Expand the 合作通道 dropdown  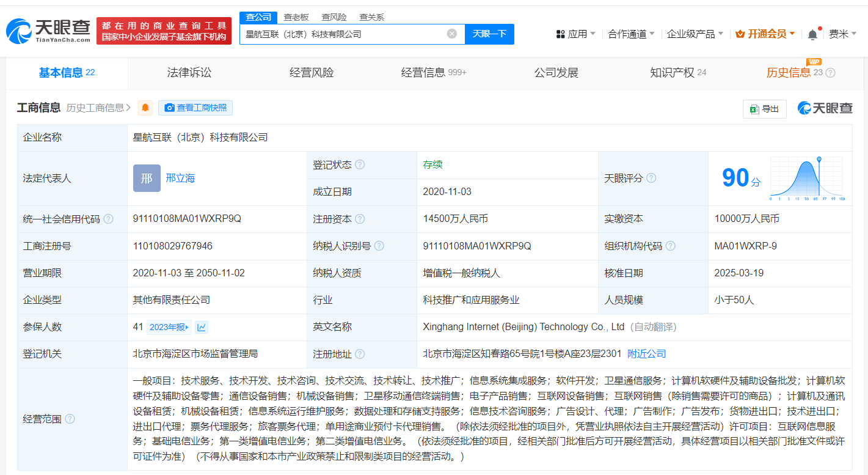tap(631, 34)
